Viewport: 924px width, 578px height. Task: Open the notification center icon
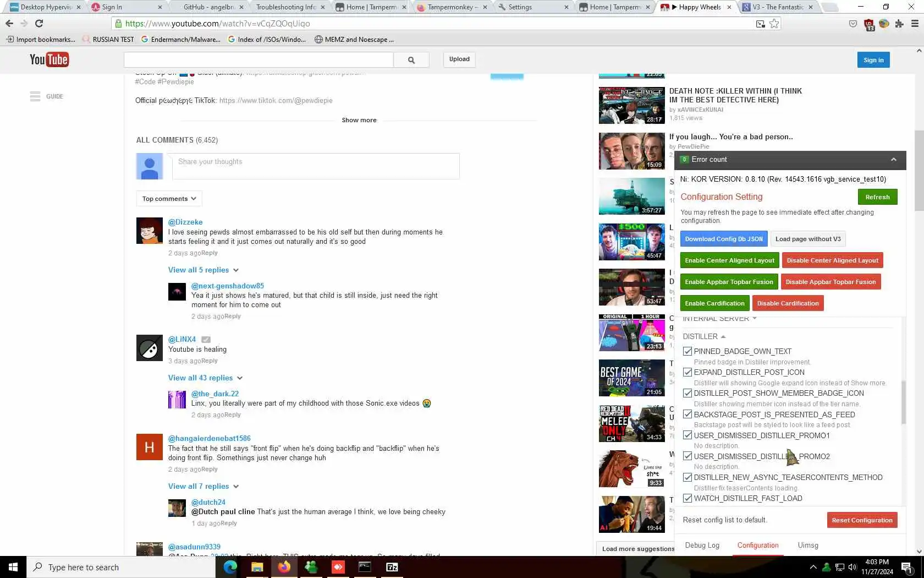coord(908,567)
